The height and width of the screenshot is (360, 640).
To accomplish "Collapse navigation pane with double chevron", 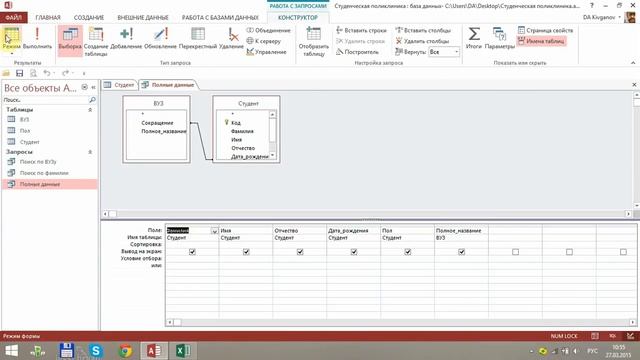I will point(93,87).
